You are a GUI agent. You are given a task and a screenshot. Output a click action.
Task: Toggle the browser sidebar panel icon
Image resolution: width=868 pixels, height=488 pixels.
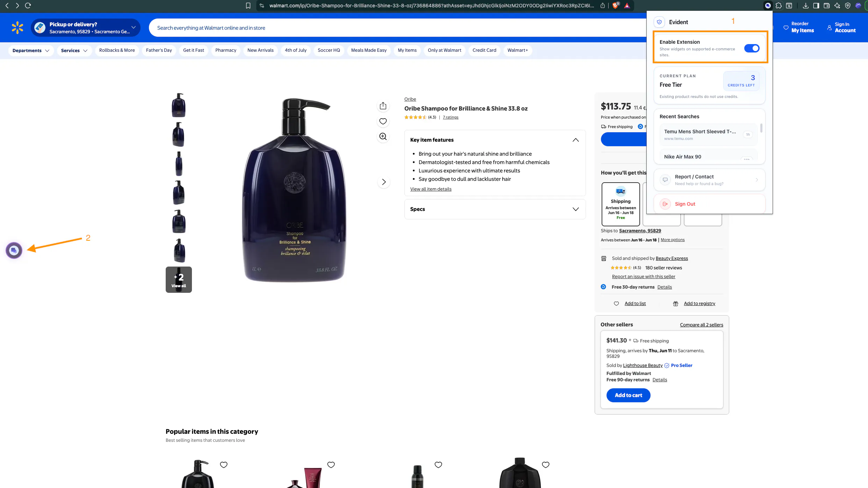tap(816, 6)
